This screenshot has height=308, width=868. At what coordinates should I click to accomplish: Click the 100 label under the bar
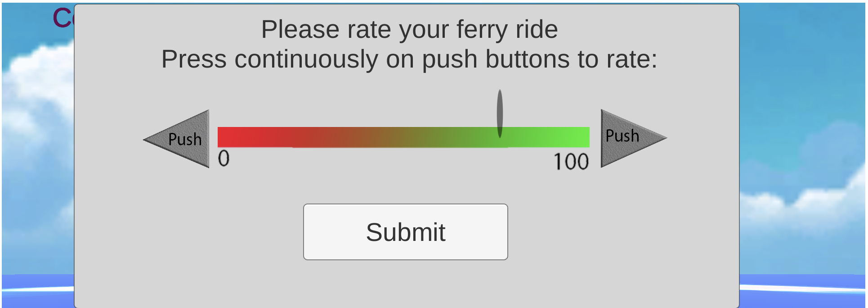pos(571,162)
